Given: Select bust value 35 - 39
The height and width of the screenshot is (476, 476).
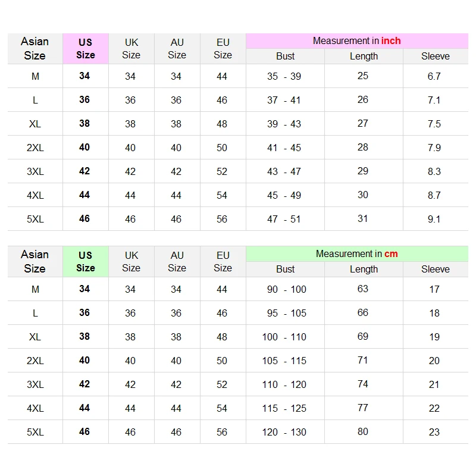Looking at the screenshot, I should point(284,76).
